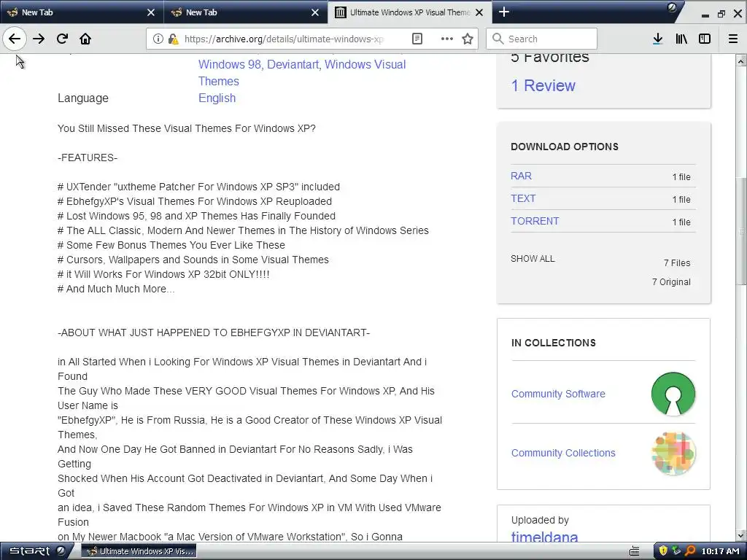
Task: Open a new tab with plus button
Action: coord(503,12)
